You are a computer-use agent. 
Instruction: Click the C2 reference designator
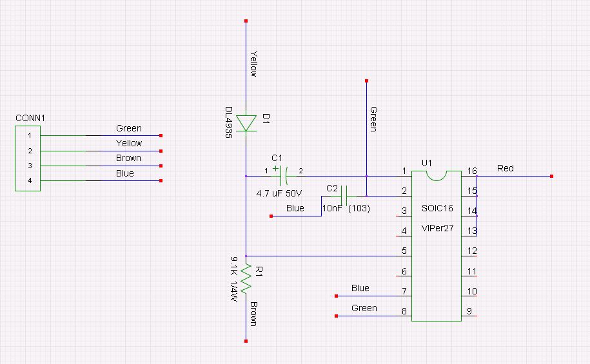pos(332,188)
